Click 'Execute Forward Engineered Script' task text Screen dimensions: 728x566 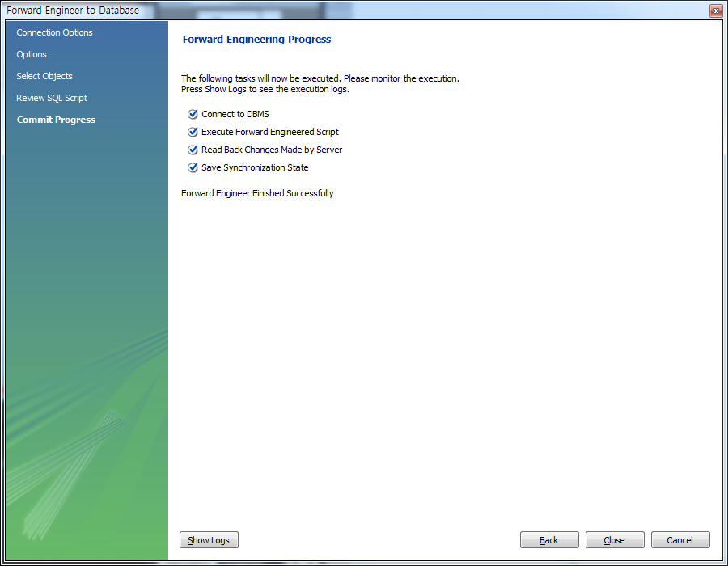(270, 132)
